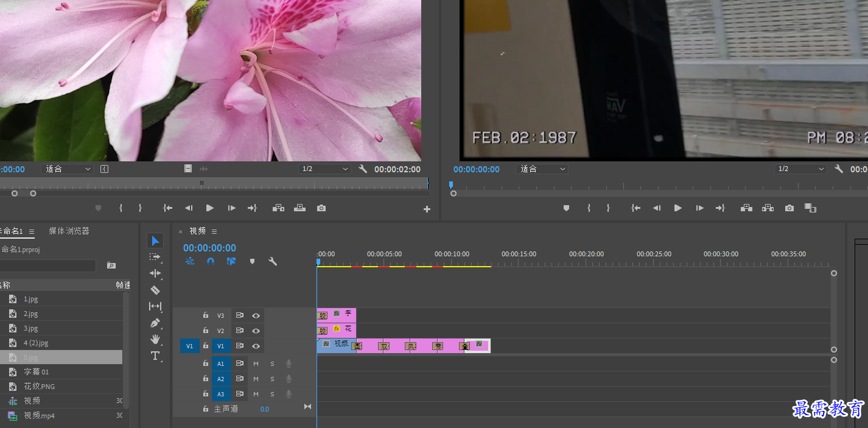868x428 pixels.
Task: Go to Out point in Program monitor
Action: click(x=720, y=208)
